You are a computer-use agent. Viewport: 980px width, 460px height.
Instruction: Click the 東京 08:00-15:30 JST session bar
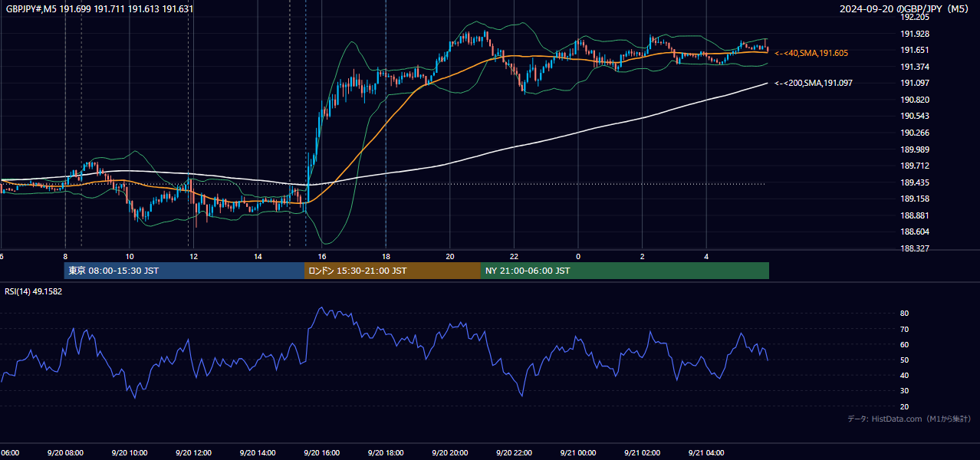click(184, 271)
